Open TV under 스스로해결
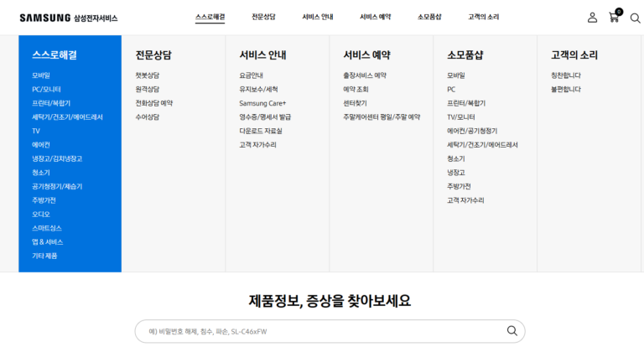644x347 pixels. coord(36,131)
